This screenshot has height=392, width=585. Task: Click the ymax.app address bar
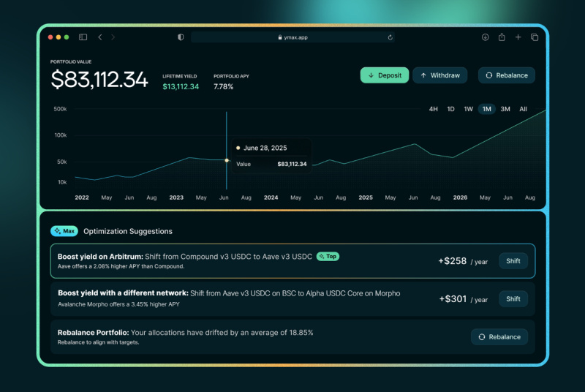(292, 37)
